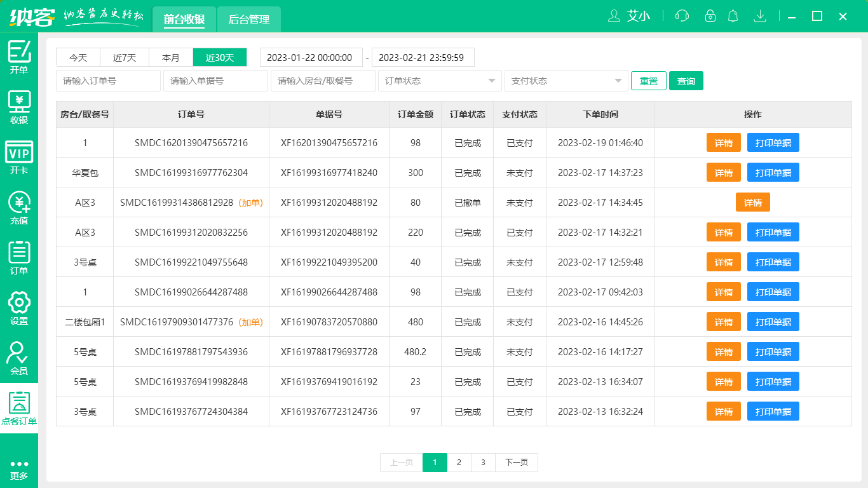Click the end date field 2023-02-21
This screenshot has width=868, height=488.
(x=423, y=57)
